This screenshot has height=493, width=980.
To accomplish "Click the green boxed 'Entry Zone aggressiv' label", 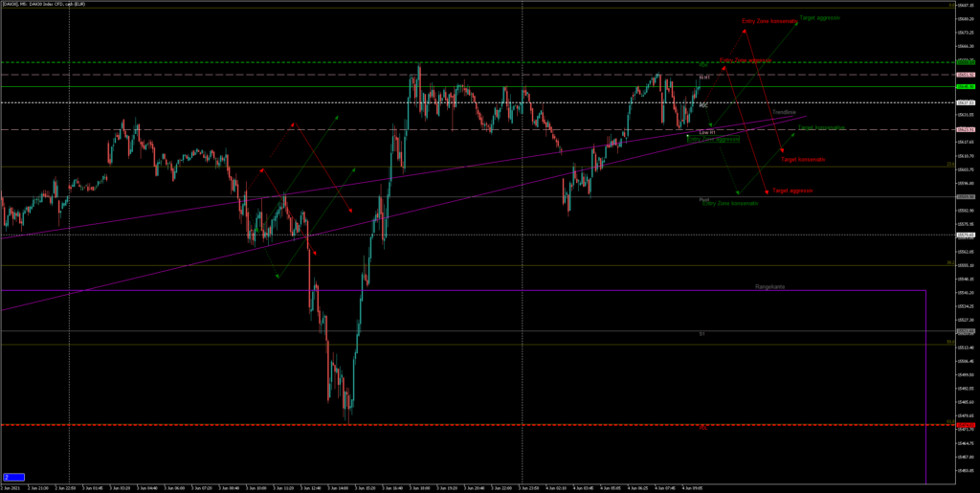I will point(713,139).
